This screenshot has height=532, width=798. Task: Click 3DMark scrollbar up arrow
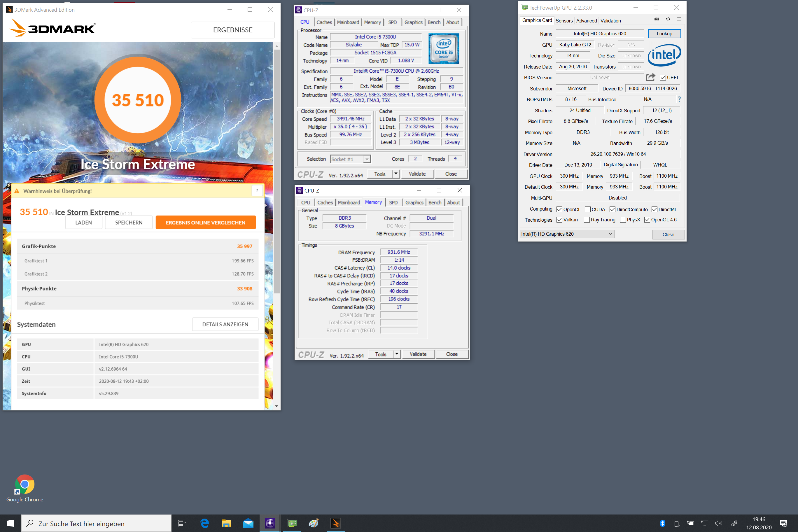[277, 46]
